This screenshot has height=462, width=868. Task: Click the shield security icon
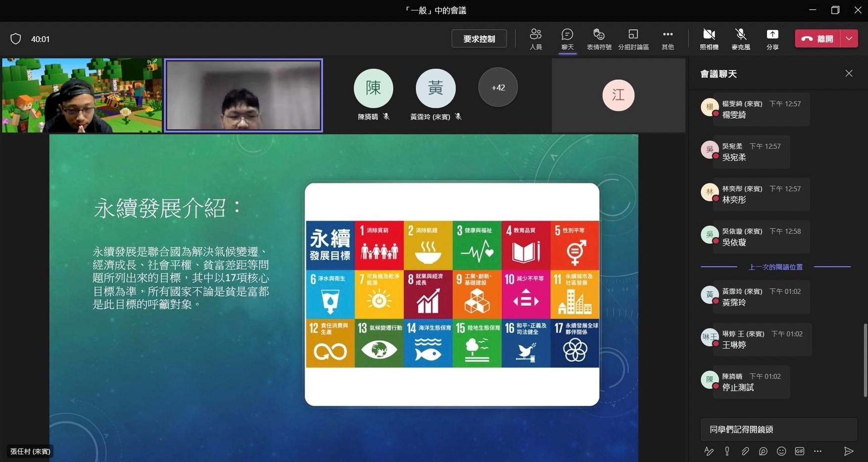(x=16, y=39)
